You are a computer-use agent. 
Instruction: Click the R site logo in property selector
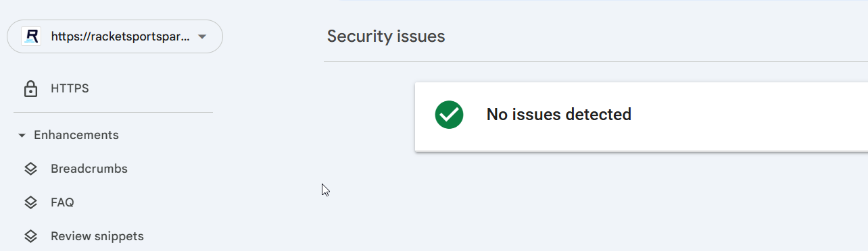coord(31,36)
